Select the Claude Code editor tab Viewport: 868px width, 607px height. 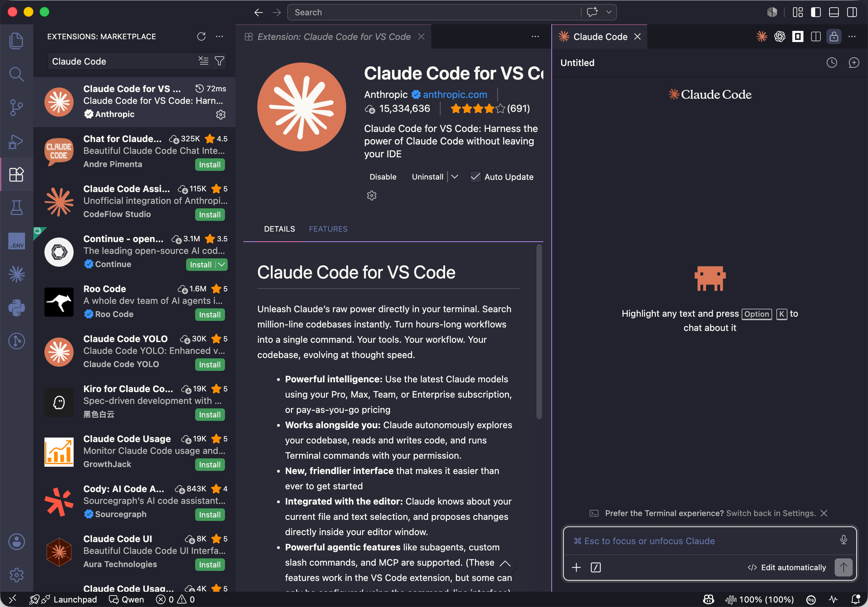point(600,36)
